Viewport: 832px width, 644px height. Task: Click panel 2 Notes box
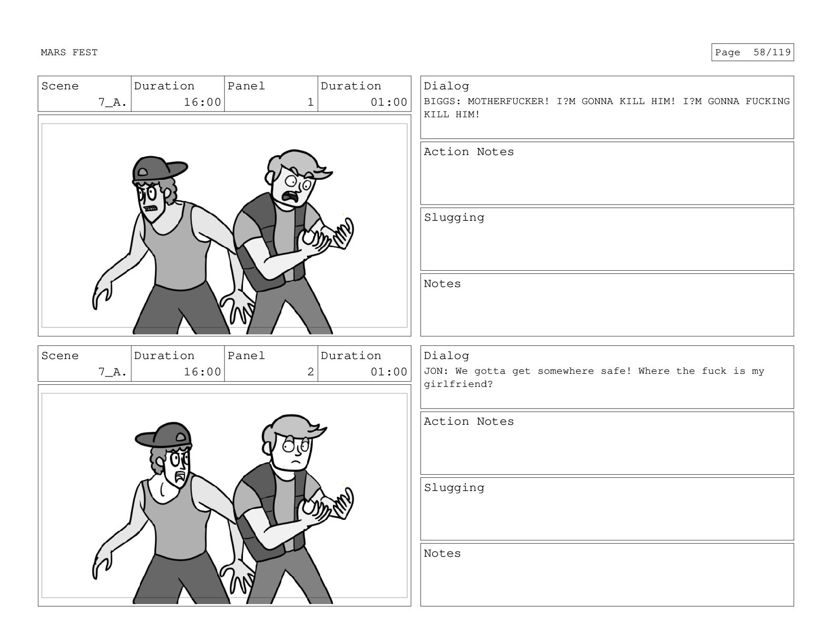607,575
